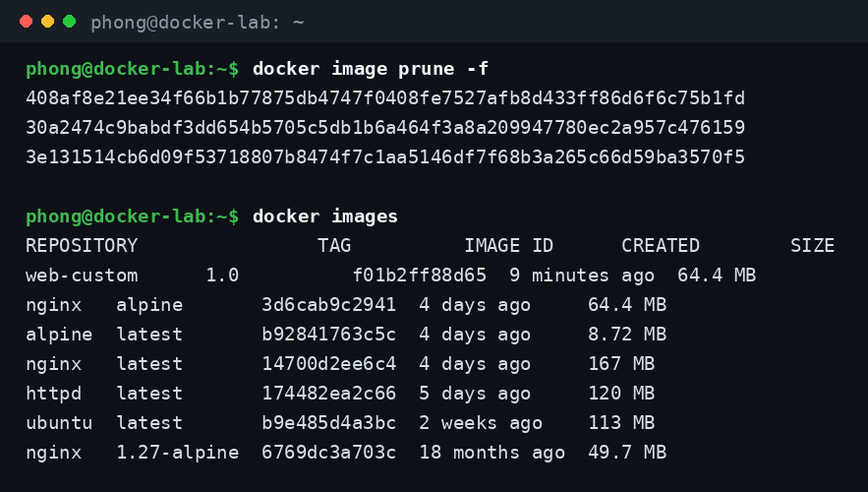Click the 8.72 MB size value
Viewport: 868px width, 492px height.
click(627, 335)
